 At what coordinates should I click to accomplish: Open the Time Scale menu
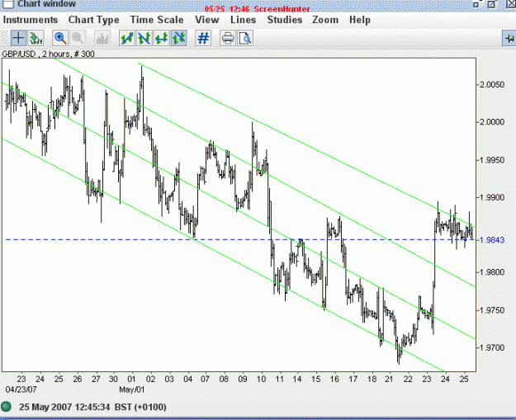(157, 20)
